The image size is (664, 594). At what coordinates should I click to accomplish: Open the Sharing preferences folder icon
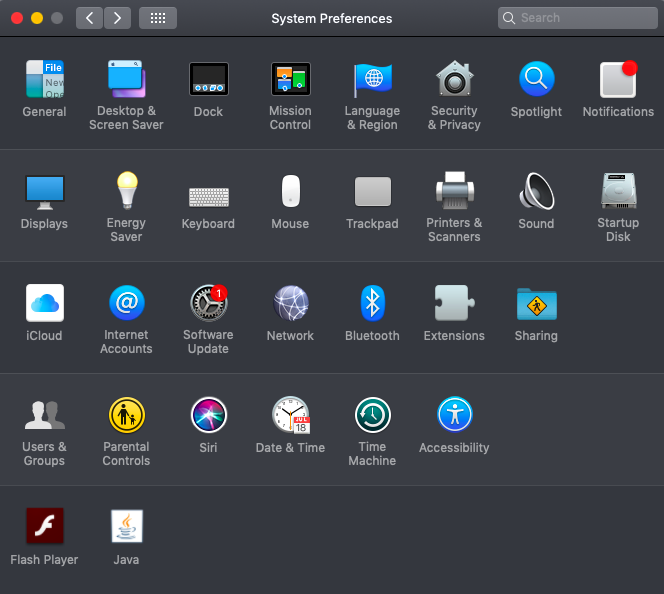(x=536, y=303)
